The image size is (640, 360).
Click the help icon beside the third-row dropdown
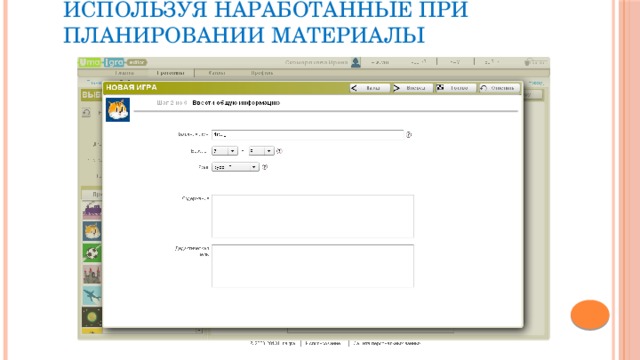click(x=264, y=167)
